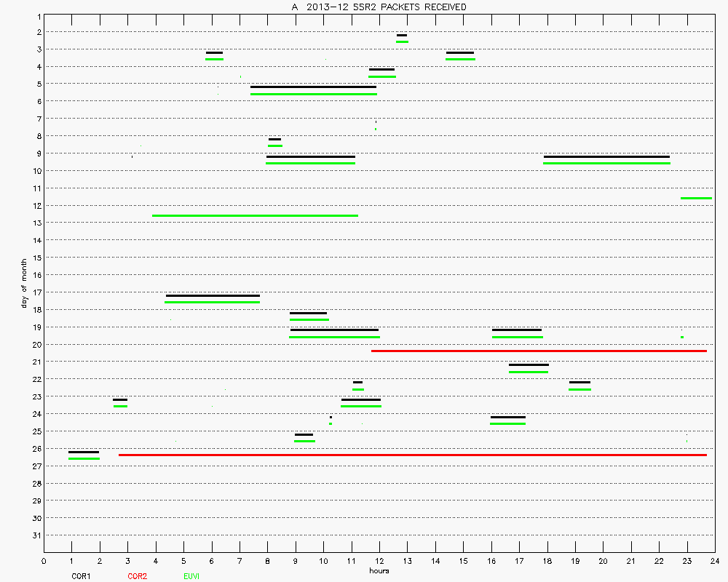
Task: Click the y-axis tick label '31'
Action: click(x=36, y=535)
